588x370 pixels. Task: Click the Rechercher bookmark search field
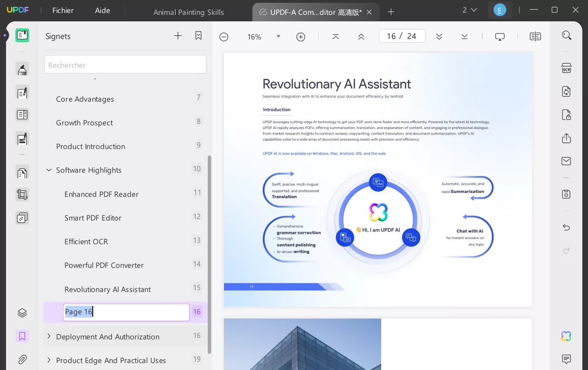[125, 65]
